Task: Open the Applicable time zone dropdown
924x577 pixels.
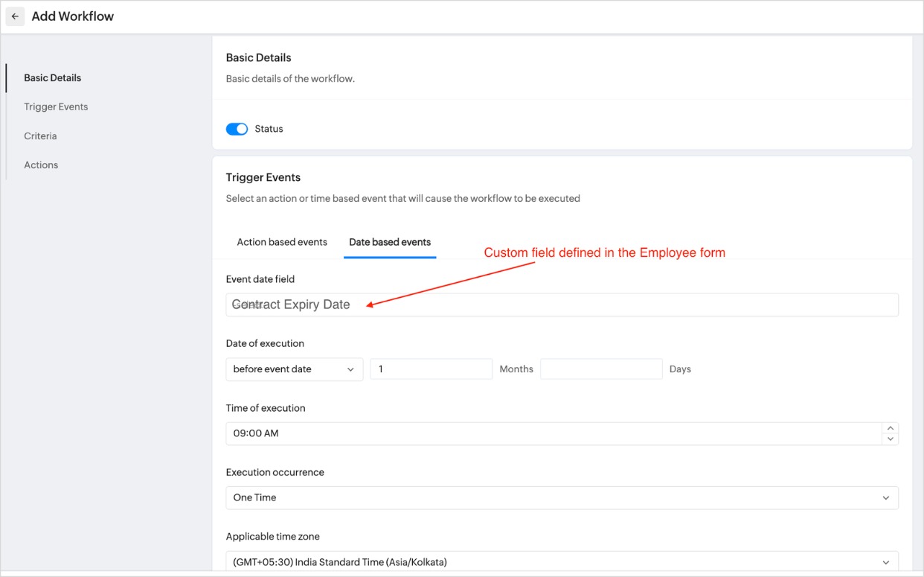Action: pyautogui.click(x=562, y=562)
